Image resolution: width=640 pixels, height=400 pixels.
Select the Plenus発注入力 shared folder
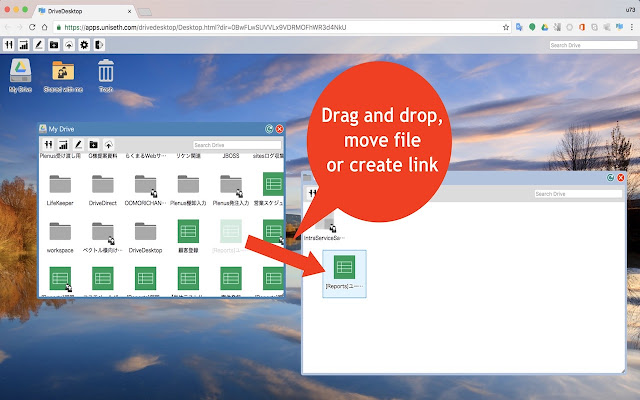point(231,190)
